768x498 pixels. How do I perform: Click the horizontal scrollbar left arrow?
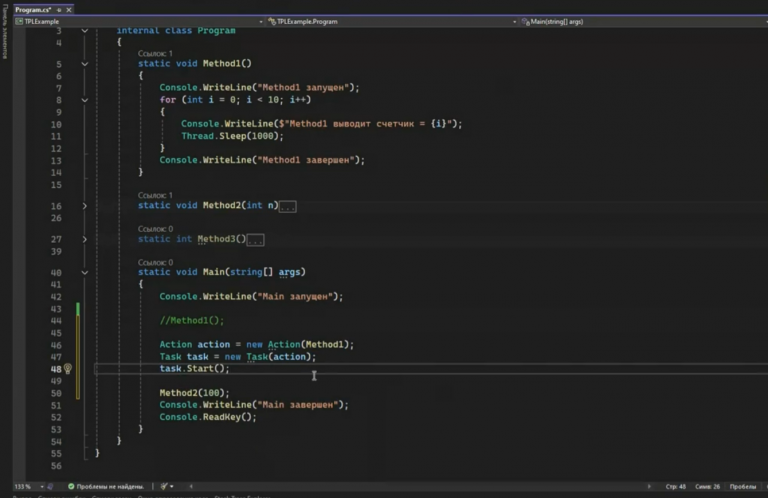pos(191,486)
